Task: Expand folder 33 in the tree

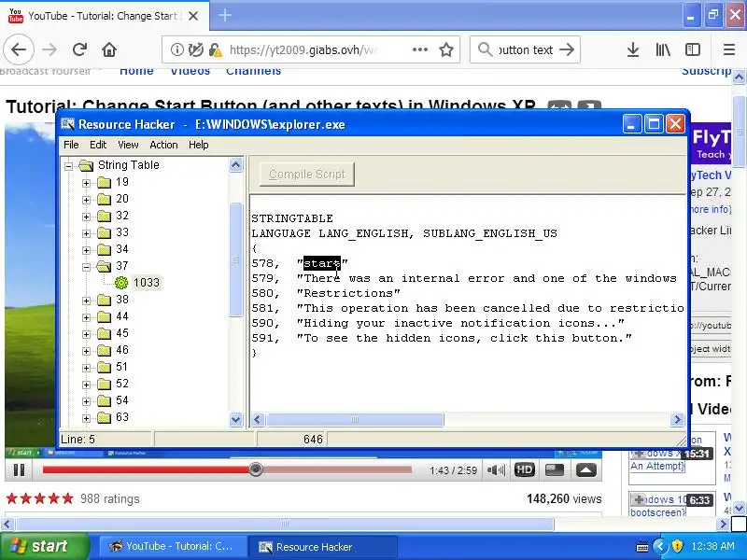Action: (86, 233)
